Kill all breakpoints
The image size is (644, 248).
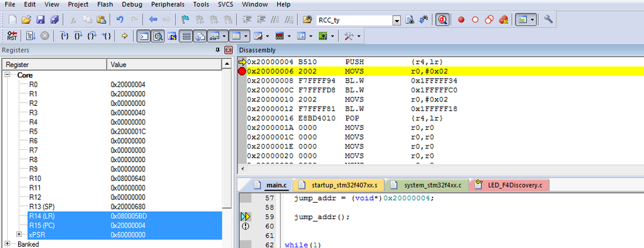pyautogui.click(x=503, y=20)
